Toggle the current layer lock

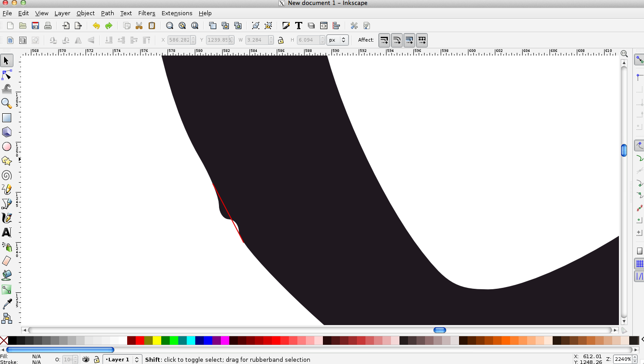(x=96, y=360)
